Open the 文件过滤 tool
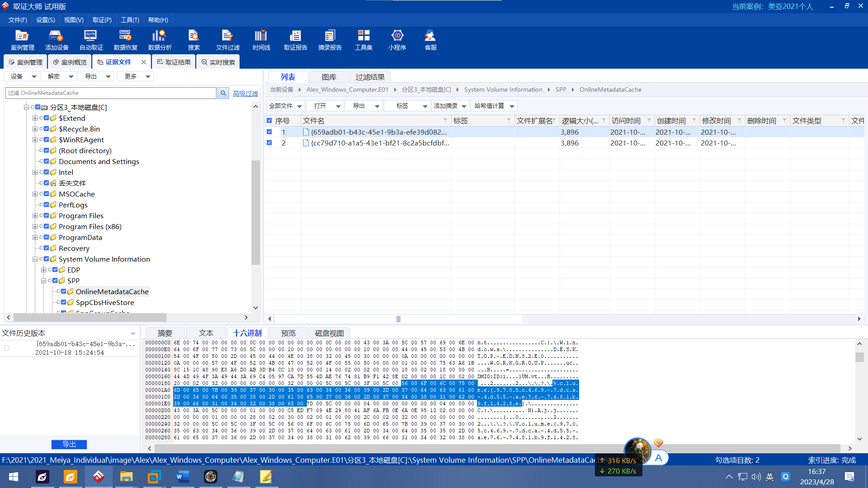The width and height of the screenshot is (868, 488). pos(227,40)
